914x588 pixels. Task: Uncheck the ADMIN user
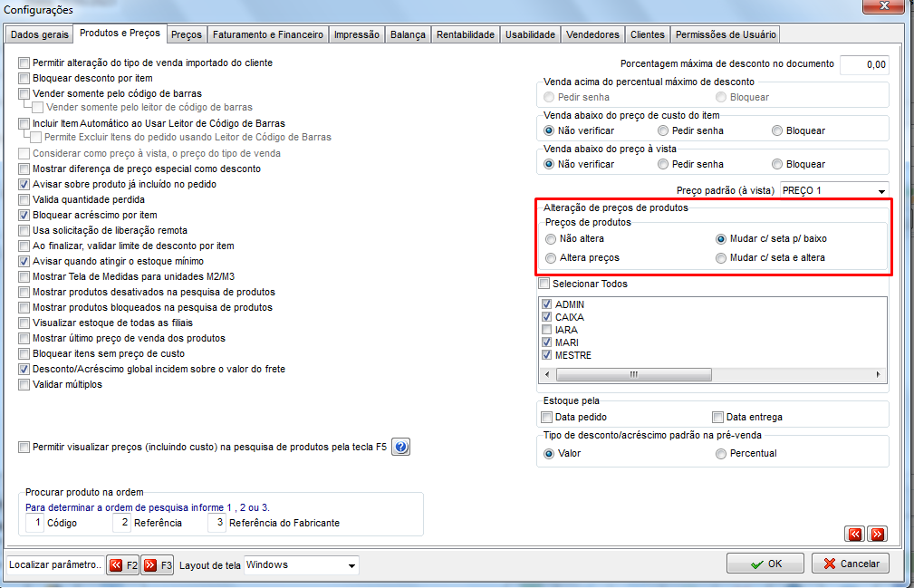(547, 304)
